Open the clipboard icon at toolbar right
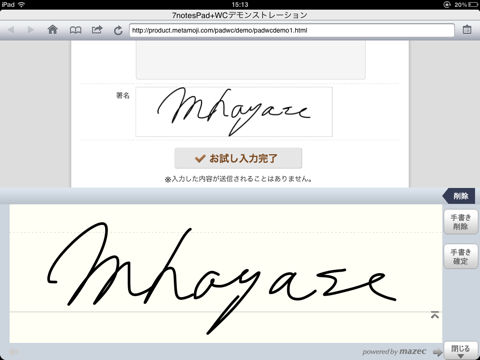 pyautogui.click(x=467, y=30)
